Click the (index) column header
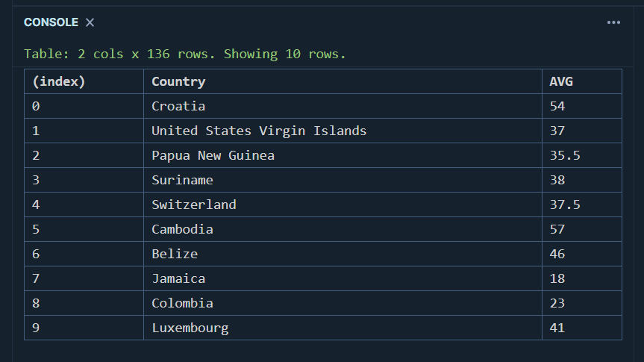Viewport: 644px width, 362px height. pyautogui.click(x=58, y=81)
